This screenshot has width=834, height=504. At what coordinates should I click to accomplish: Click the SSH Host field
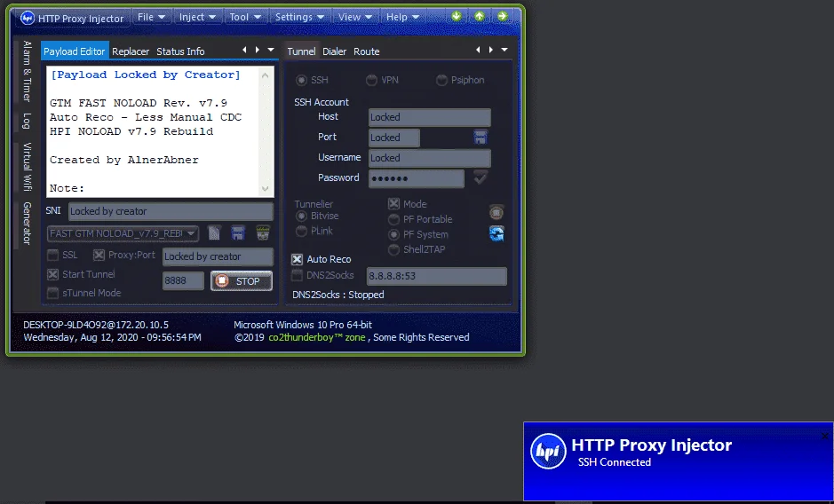(x=430, y=117)
